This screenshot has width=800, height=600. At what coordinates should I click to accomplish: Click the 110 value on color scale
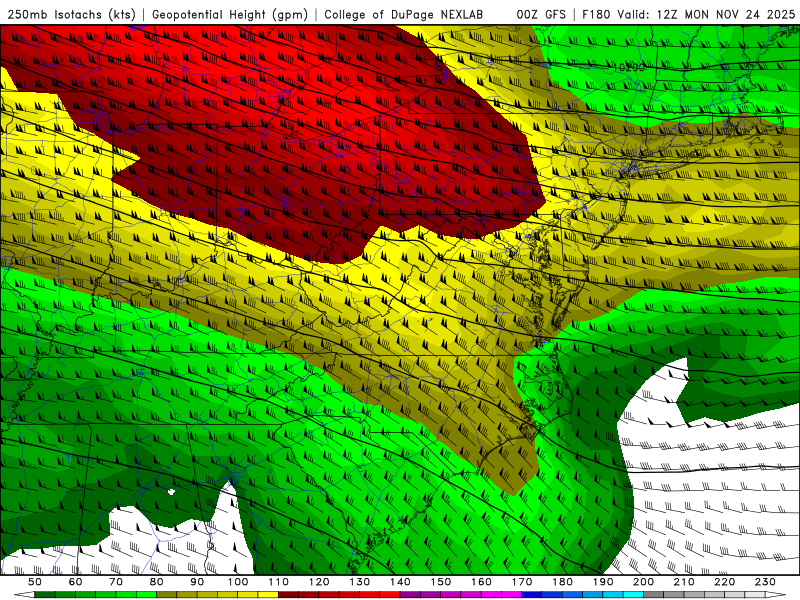coord(279,582)
